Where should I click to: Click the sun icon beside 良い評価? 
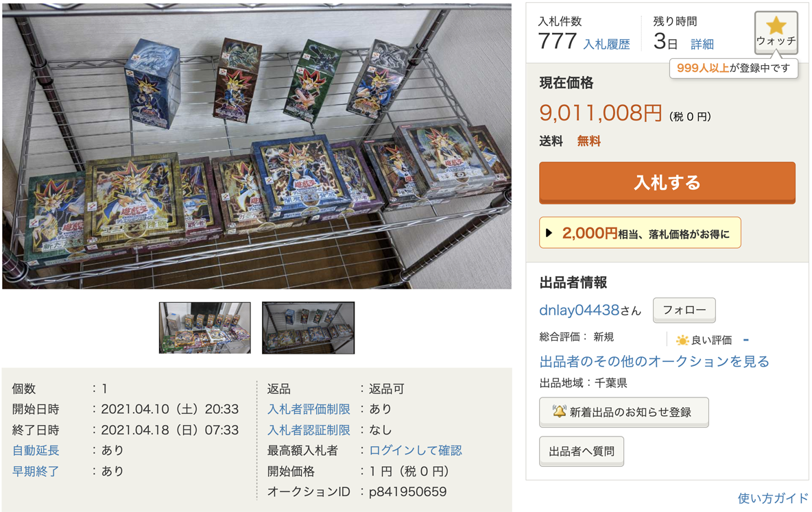point(682,340)
